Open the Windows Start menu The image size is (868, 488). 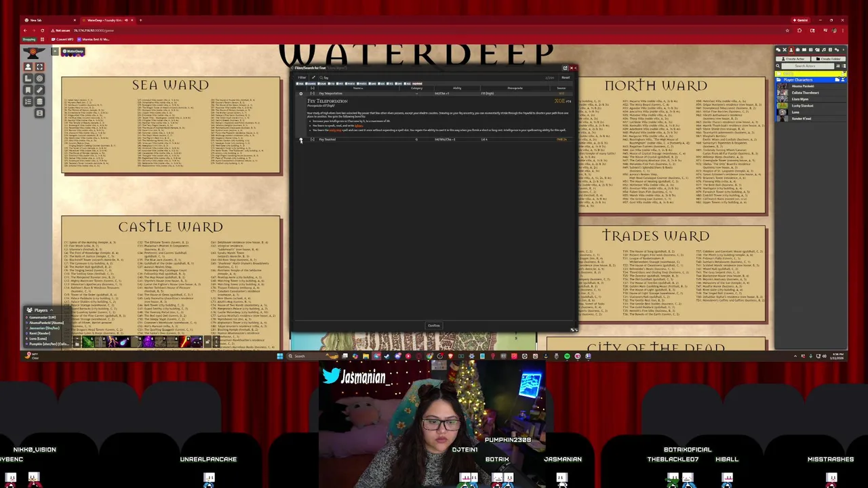pyautogui.click(x=279, y=356)
